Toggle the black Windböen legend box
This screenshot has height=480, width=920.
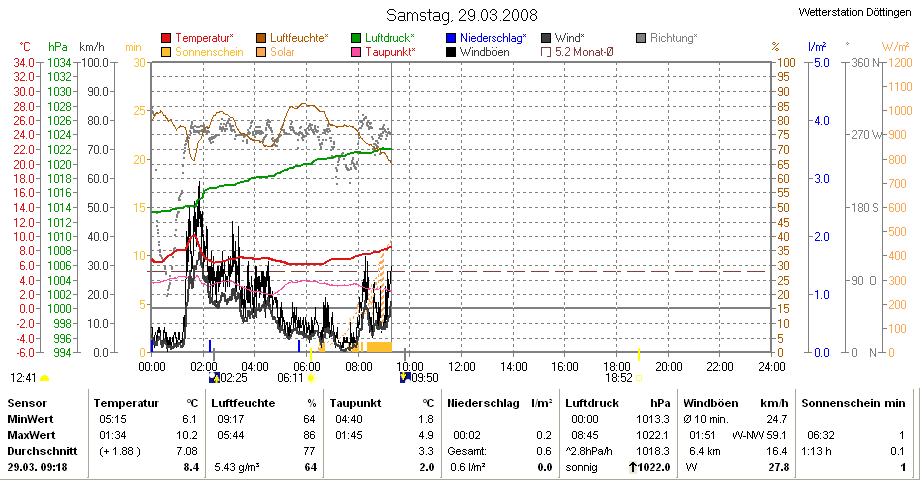pos(451,51)
